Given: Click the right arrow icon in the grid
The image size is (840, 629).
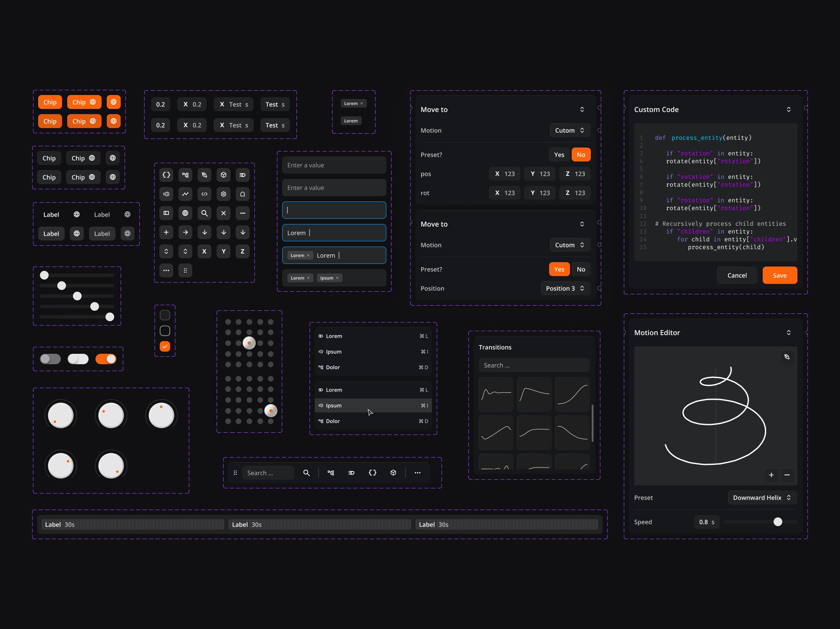Looking at the screenshot, I should 185,232.
